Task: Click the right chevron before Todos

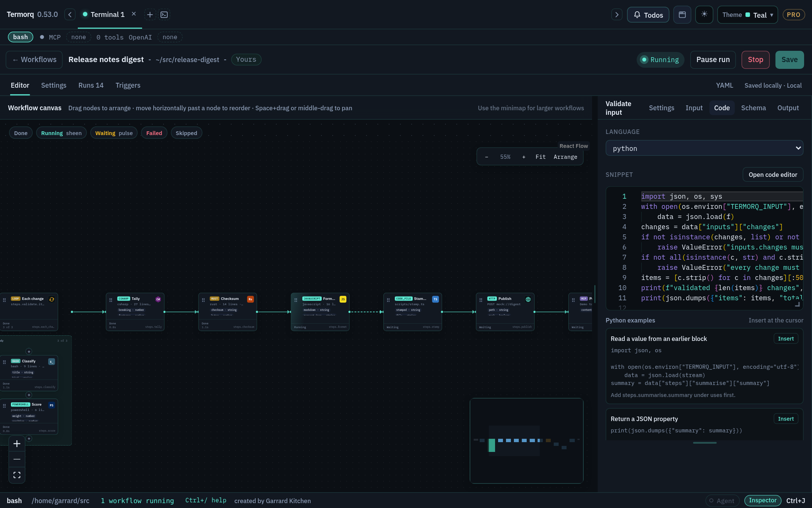Action: [617, 15]
